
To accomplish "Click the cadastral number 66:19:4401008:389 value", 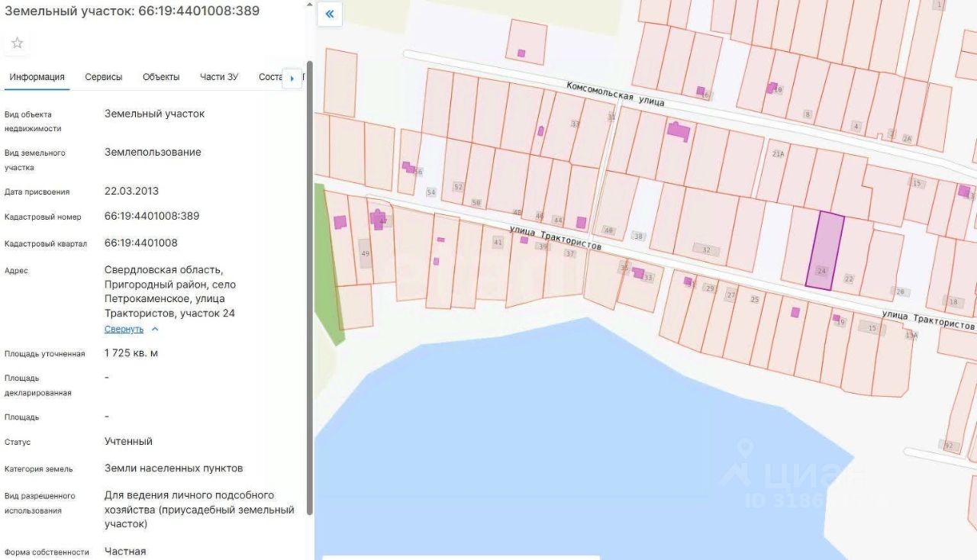I will [152, 216].
